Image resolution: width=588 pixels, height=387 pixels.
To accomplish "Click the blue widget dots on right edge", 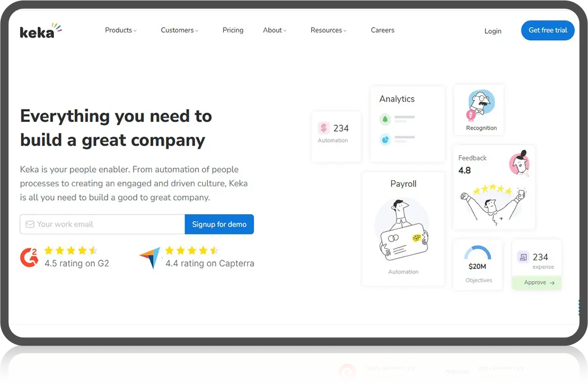I will tap(578, 307).
